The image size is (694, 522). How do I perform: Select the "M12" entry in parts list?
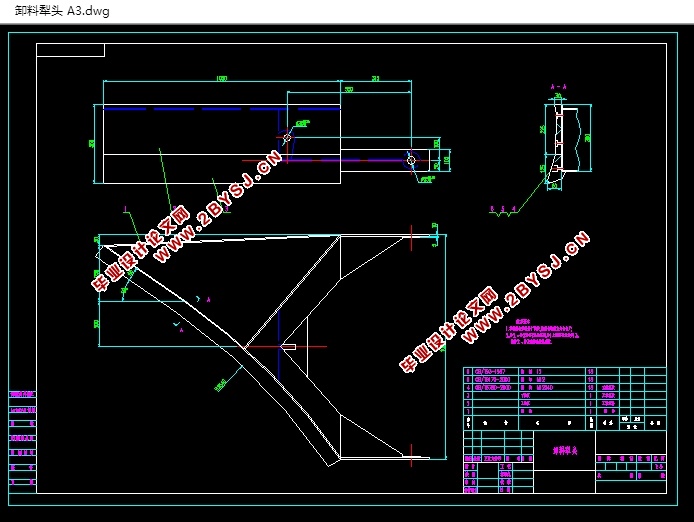tap(541, 379)
